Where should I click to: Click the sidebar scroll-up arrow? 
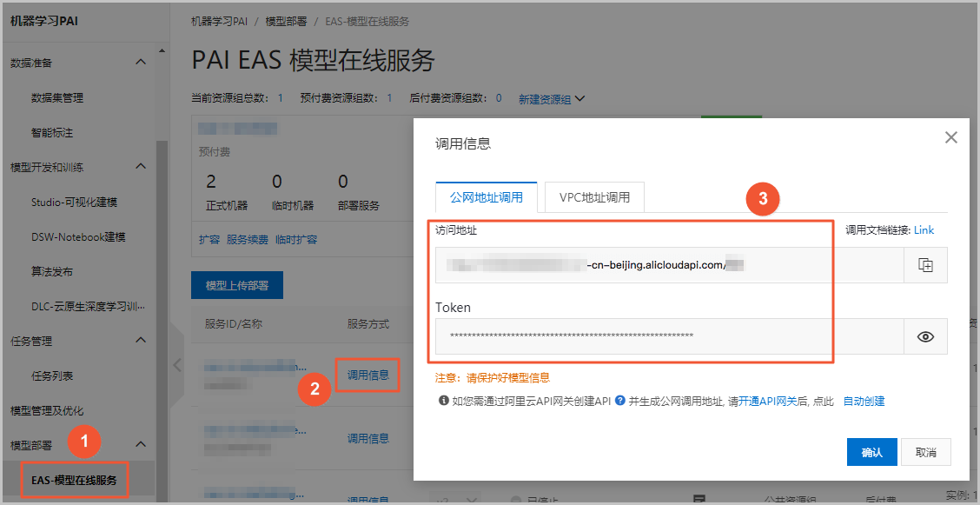click(162, 50)
